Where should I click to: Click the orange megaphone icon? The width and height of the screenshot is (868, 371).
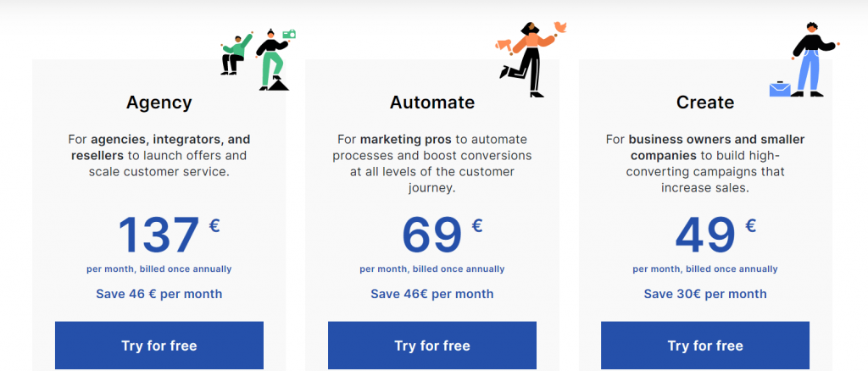(504, 46)
